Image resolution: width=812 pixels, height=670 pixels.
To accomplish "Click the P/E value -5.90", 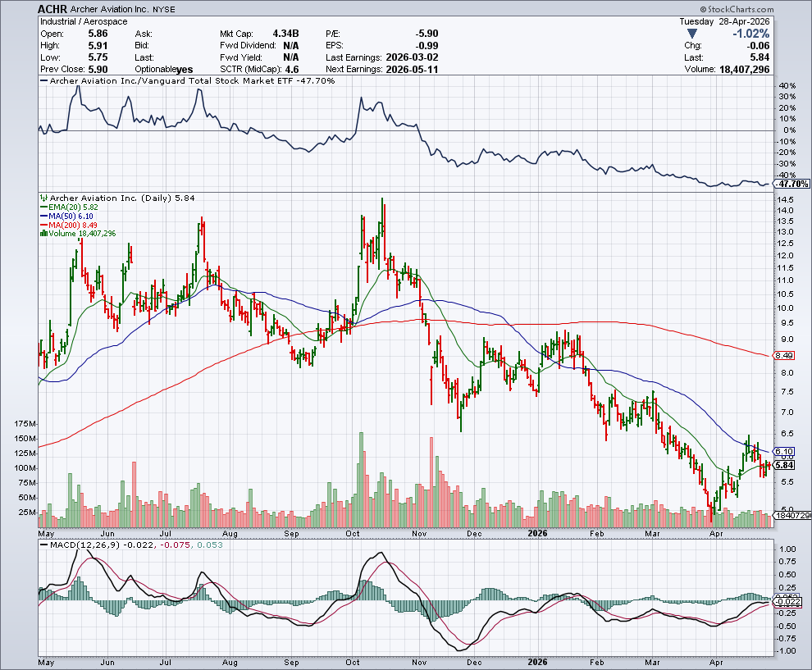I will tap(427, 34).
